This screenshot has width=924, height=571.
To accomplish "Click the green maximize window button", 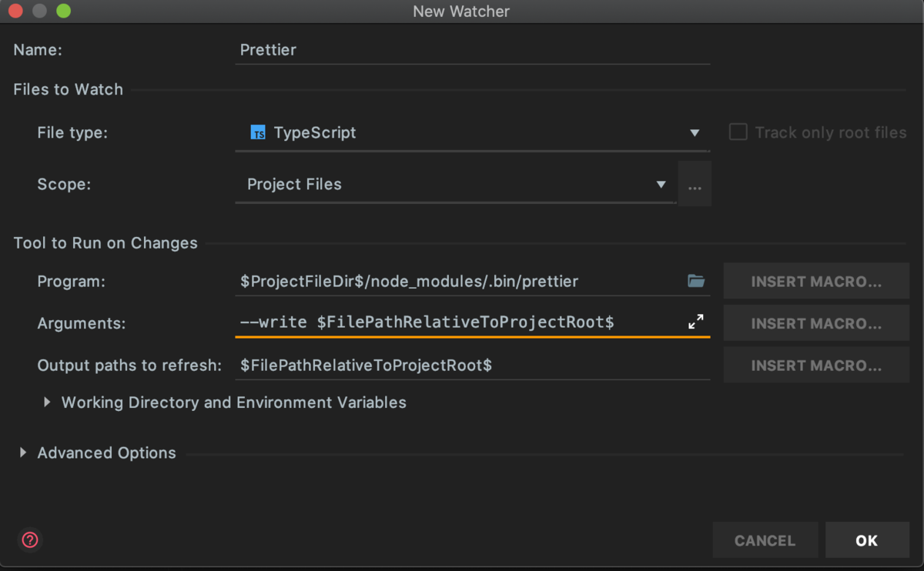I will [x=63, y=12].
